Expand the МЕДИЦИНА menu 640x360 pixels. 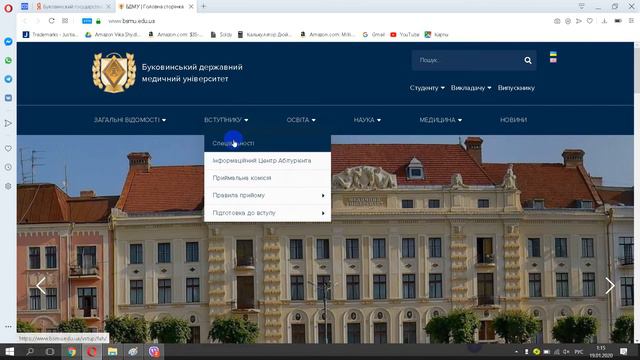[440, 120]
